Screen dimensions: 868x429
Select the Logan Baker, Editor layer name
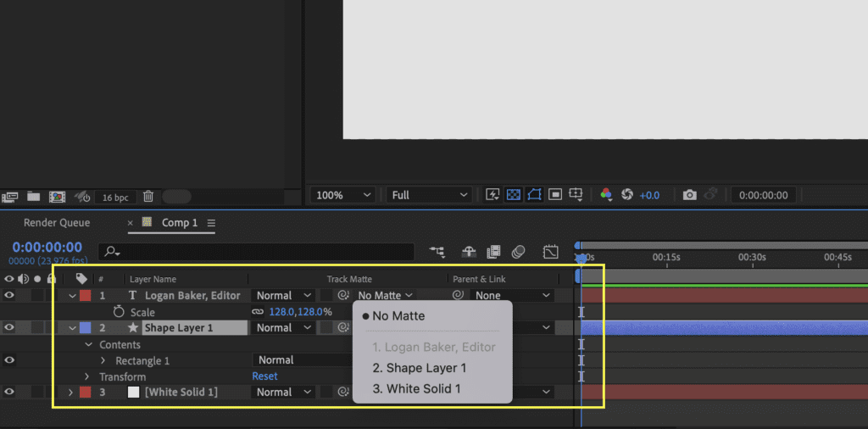pyautogui.click(x=192, y=296)
